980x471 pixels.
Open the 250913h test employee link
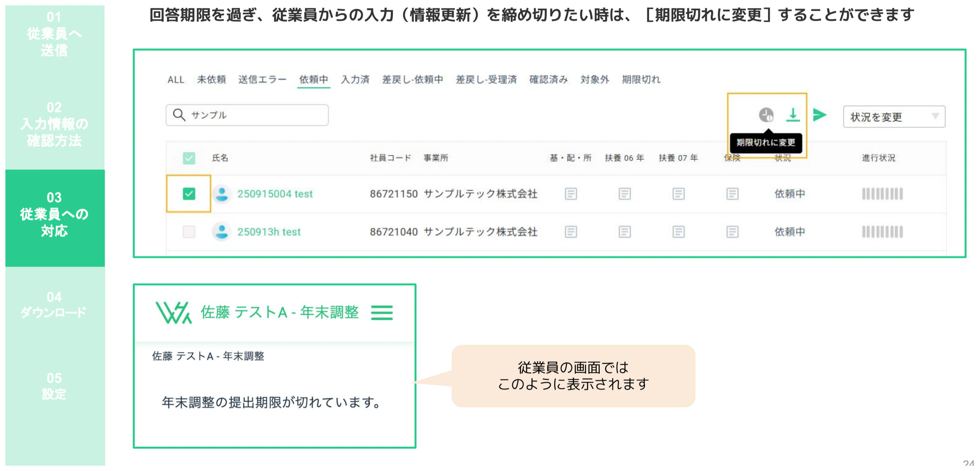click(269, 232)
